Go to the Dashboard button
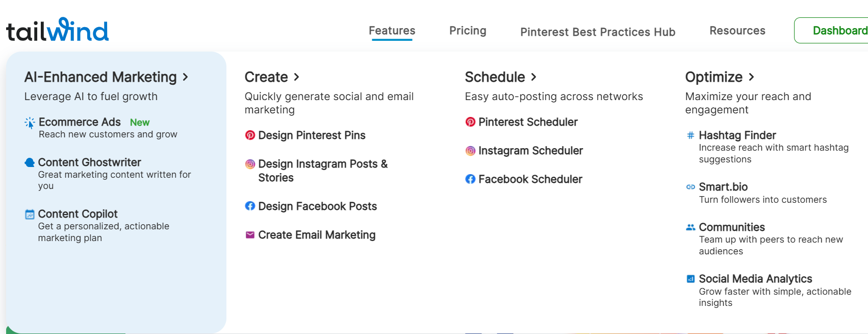Image resolution: width=868 pixels, height=334 pixels. [x=831, y=31]
